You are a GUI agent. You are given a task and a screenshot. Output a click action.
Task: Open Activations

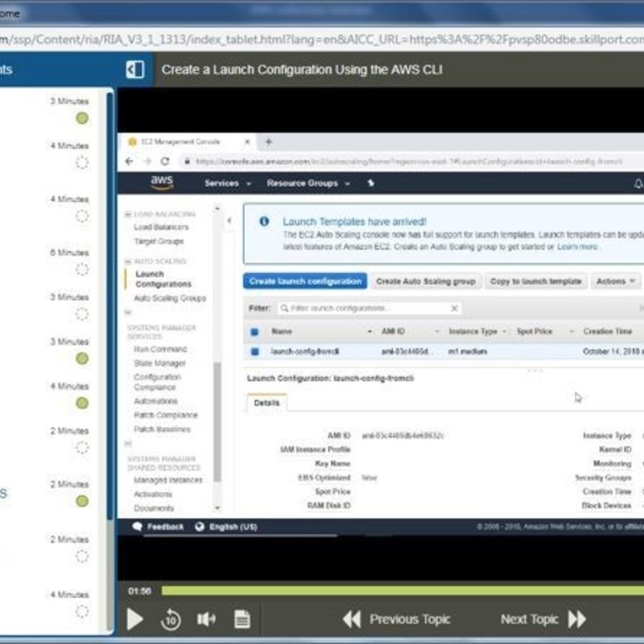pos(153,494)
